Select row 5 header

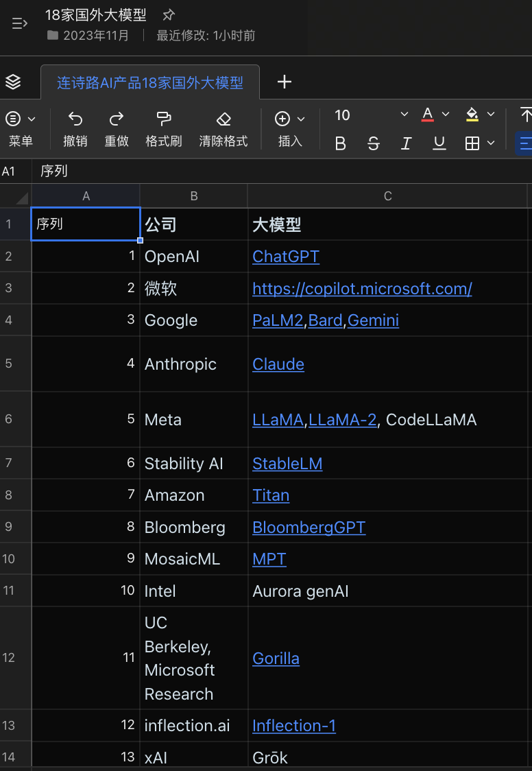tap(16, 364)
